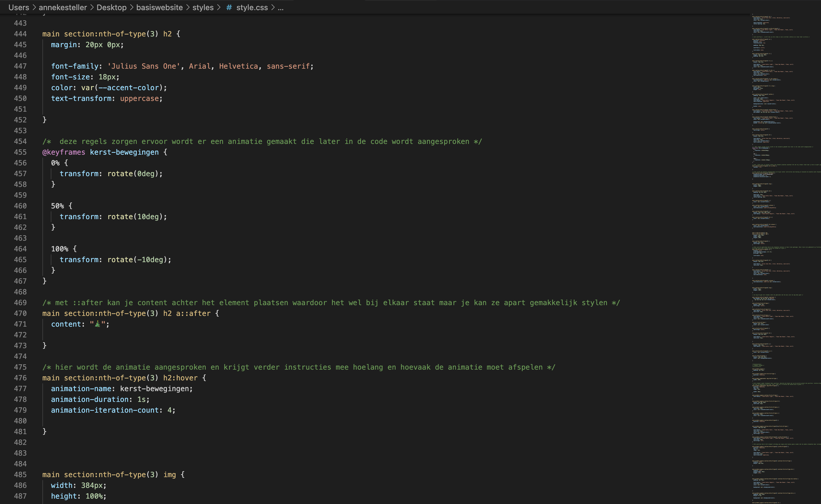
Task: Click 'animation-name: kerst-bewegingen;' line
Action: [x=122, y=389]
